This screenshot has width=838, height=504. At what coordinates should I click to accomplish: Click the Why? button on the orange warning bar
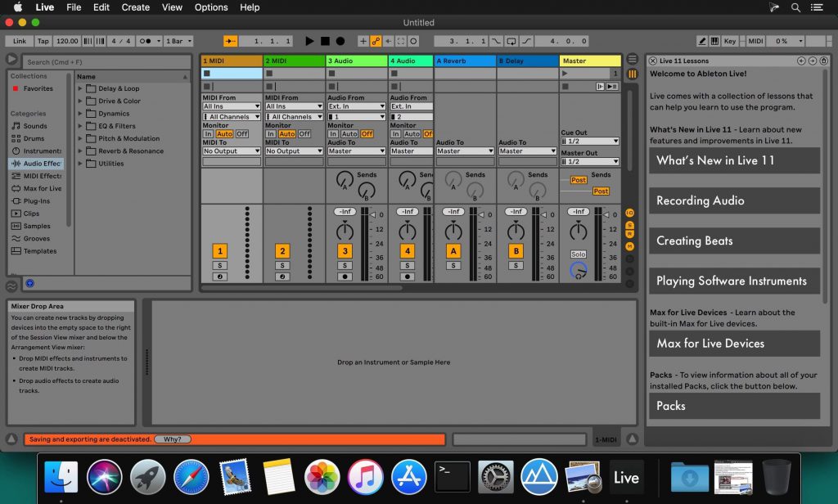tap(174, 439)
